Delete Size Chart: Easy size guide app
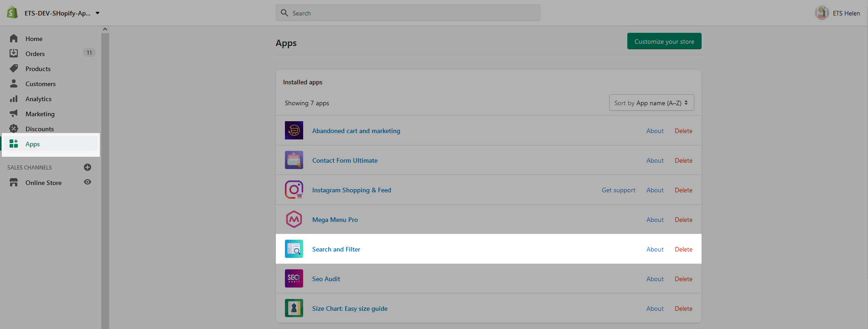 pyautogui.click(x=683, y=308)
